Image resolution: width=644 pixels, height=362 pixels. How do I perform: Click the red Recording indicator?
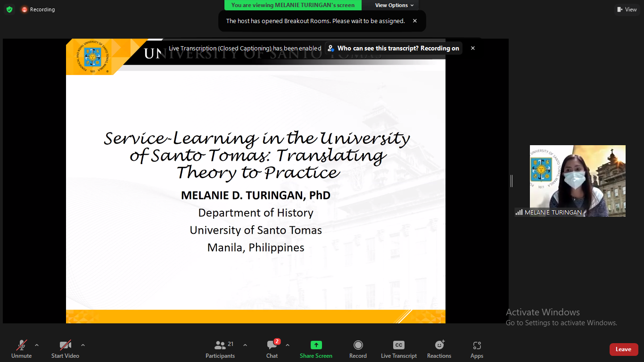click(x=38, y=9)
